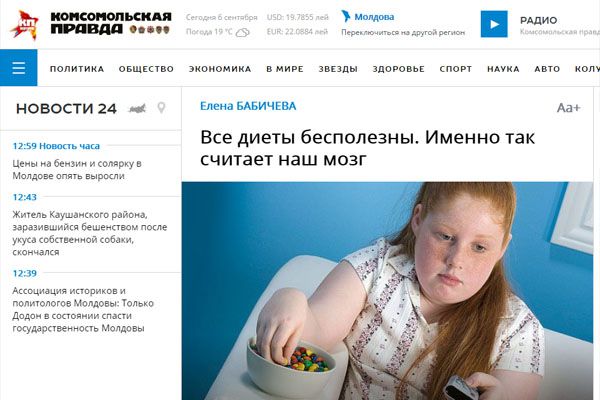Click the location pin icon beside Новости 24

pos(161,108)
